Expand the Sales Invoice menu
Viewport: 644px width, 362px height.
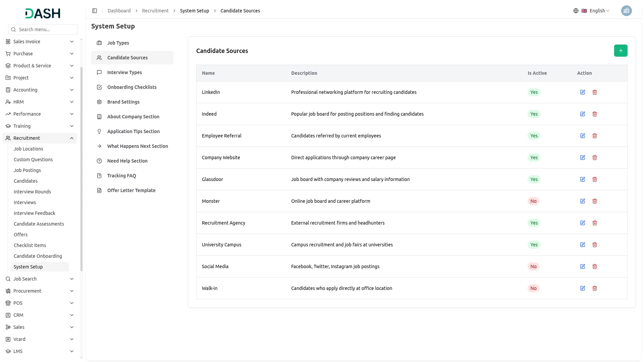(40, 42)
